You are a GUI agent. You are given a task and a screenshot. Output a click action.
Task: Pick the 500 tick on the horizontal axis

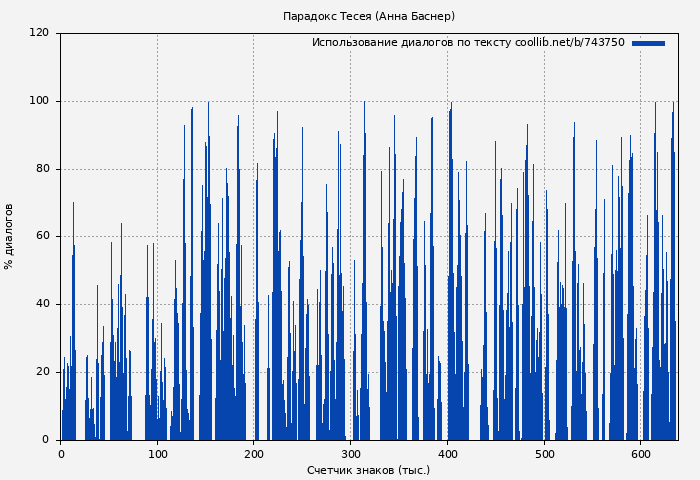544,454
